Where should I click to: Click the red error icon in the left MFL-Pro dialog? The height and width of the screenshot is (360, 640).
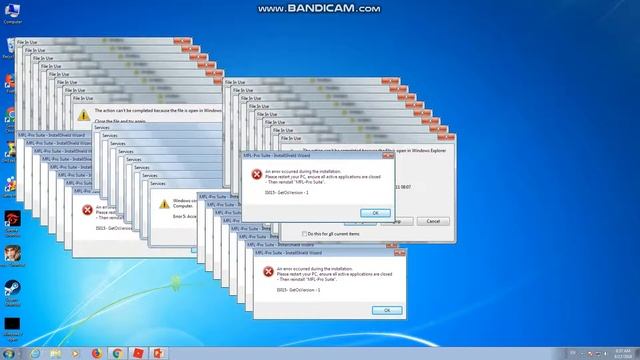click(x=87, y=210)
